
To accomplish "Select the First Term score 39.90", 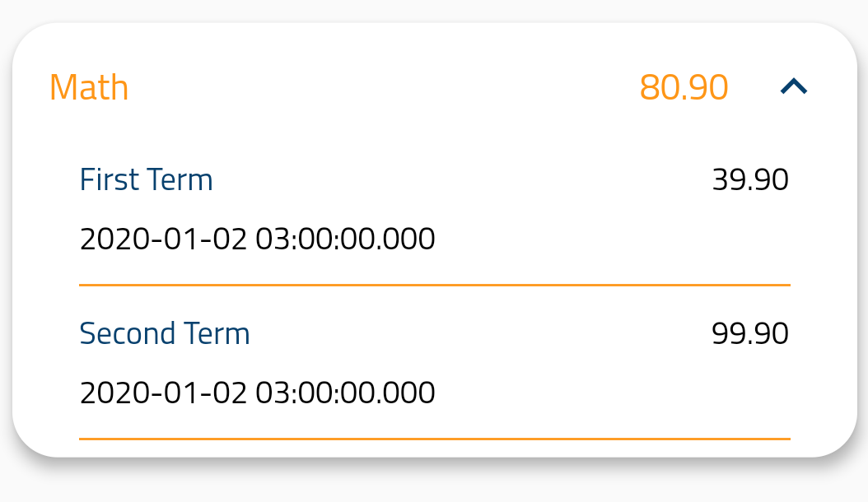I will pyautogui.click(x=750, y=179).
